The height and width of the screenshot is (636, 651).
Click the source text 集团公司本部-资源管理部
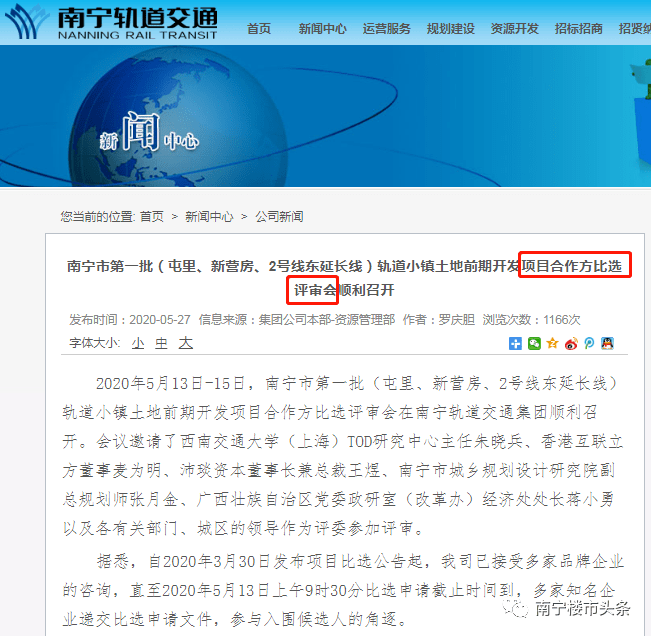click(x=327, y=320)
